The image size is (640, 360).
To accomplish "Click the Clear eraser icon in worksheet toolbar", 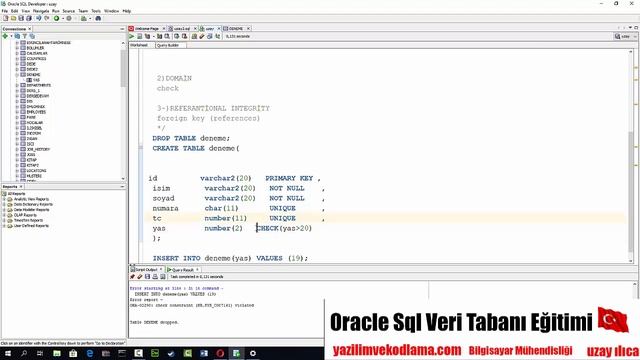I will click(x=202, y=36).
